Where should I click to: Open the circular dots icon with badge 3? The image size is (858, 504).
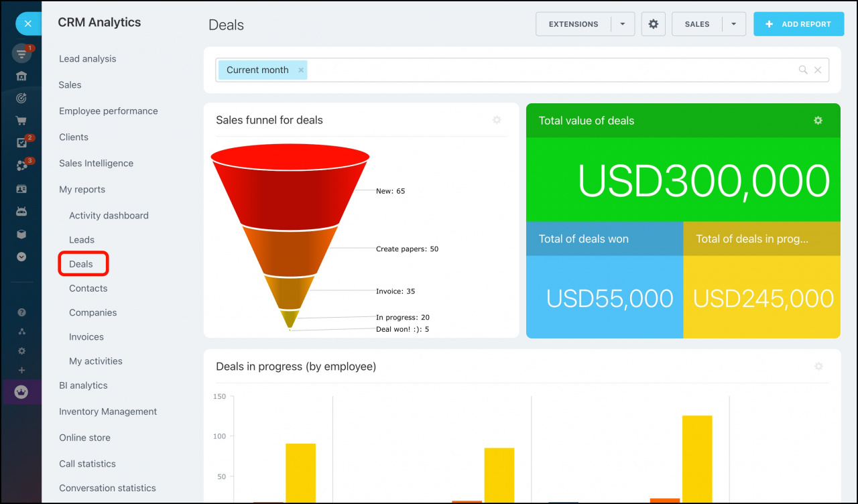21,166
